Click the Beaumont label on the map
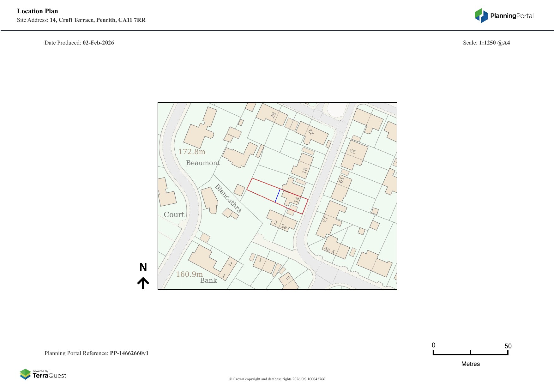The image size is (554, 392). [x=203, y=163]
